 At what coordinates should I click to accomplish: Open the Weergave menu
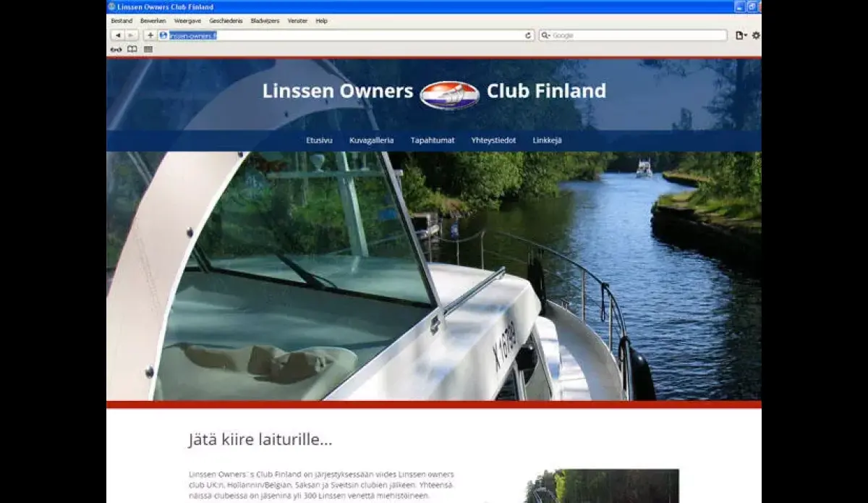tap(187, 21)
